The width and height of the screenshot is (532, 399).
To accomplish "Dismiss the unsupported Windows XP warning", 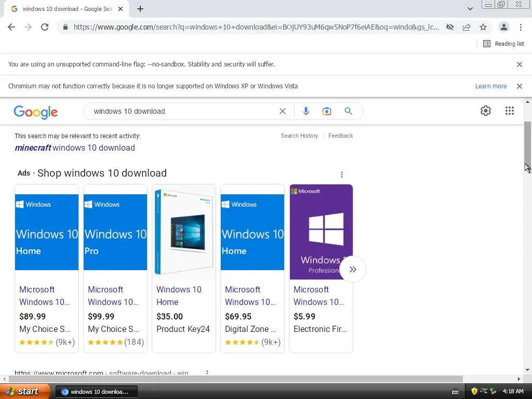I will [x=520, y=86].
